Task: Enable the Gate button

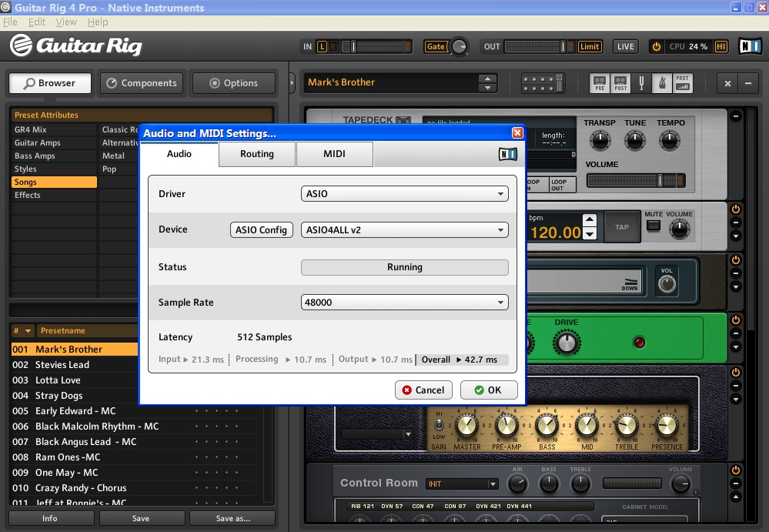Action: (436, 47)
